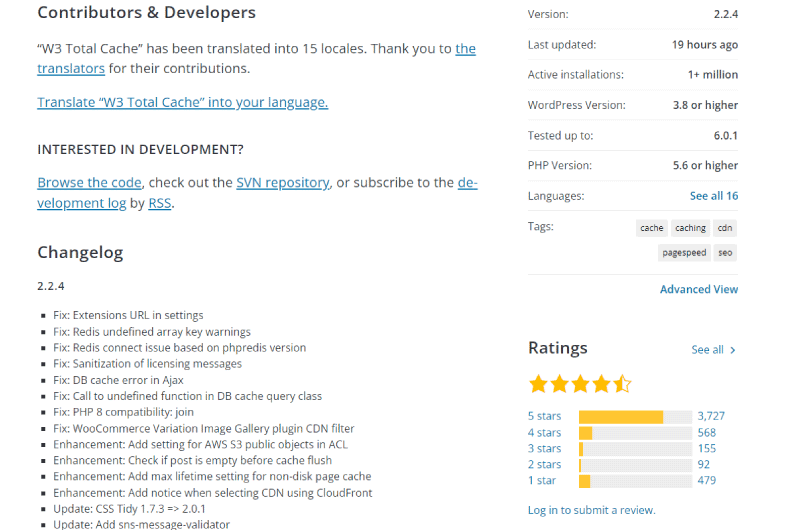Click the "3.8 or higher" WordPress version value
Screen dimensions: 800x530
coord(705,105)
